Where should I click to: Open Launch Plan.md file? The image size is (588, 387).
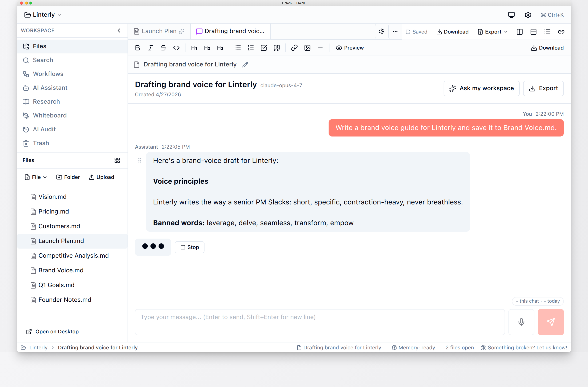(72, 241)
